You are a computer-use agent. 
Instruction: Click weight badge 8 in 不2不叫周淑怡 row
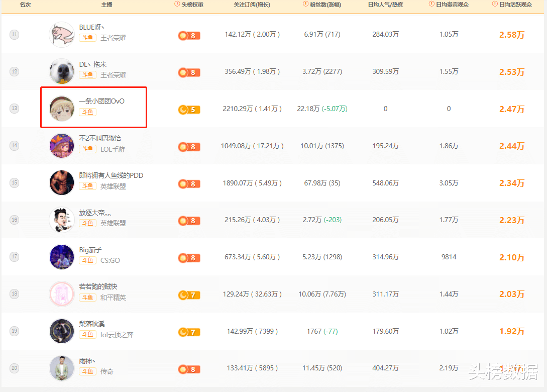click(x=189, y=147)
